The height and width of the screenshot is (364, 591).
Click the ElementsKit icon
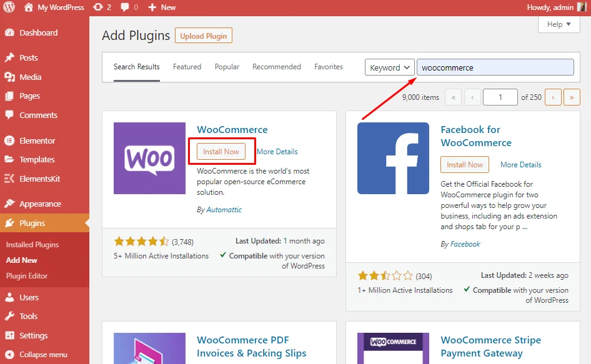click(x=9, y=179)
